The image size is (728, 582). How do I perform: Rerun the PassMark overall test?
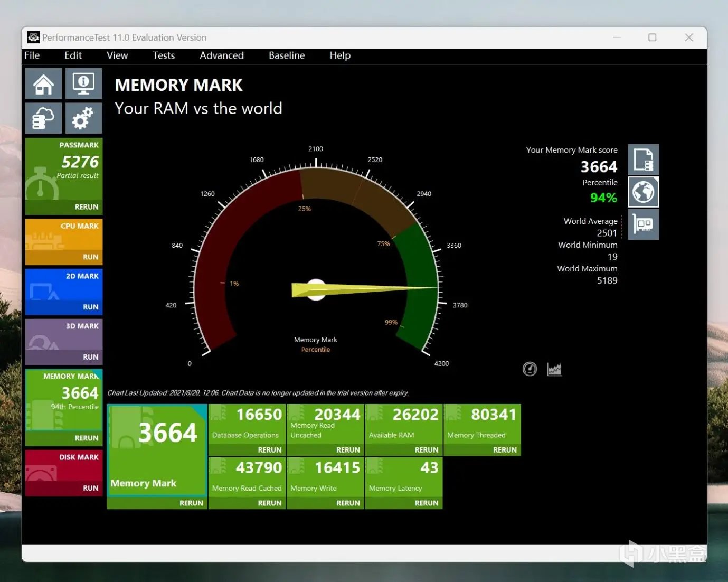(x=87, y=207)
